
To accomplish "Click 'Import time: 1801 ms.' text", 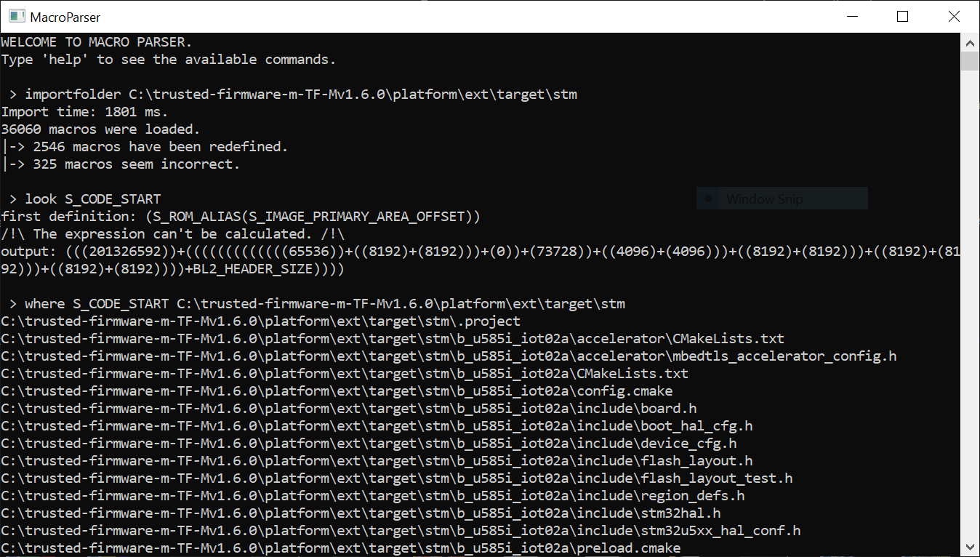I will click(x=84, y=112).
